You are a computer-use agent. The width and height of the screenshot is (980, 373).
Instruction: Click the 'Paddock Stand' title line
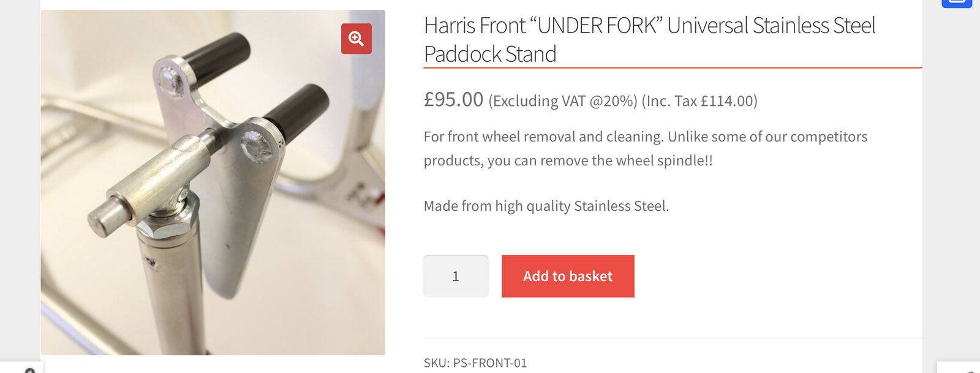click(x=490, y=54)
